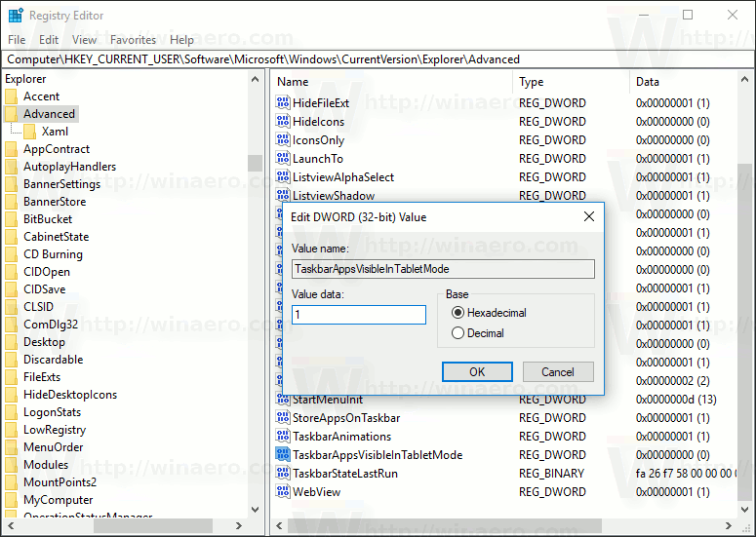The width and height of the screenshot is (756, 537).
Task: Click the Xaml subfolder icon
Action: coord(29,131)
